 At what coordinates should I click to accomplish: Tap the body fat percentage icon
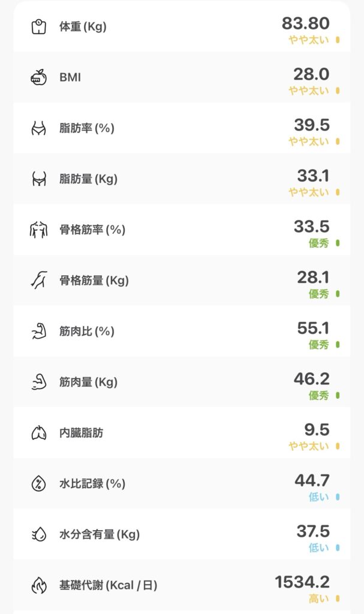(39, 128)
